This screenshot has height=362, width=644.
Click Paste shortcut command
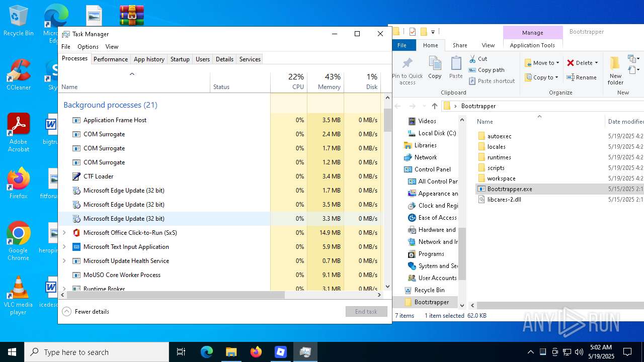pos(492,81)
